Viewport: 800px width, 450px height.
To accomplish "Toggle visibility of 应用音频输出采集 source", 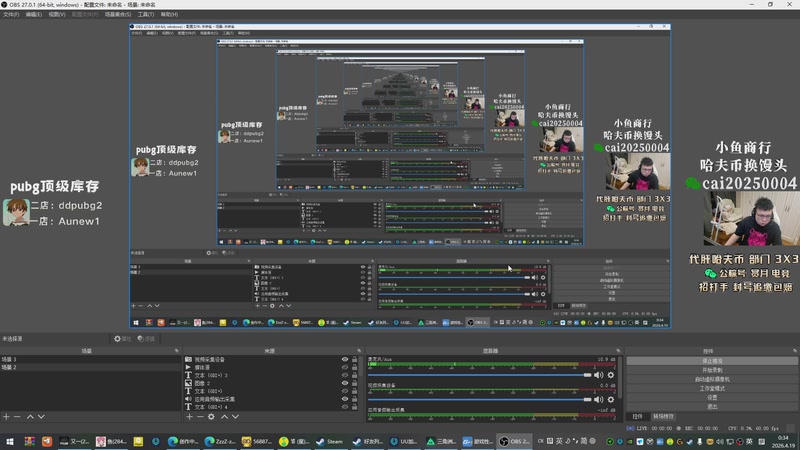I will (345, 399).
